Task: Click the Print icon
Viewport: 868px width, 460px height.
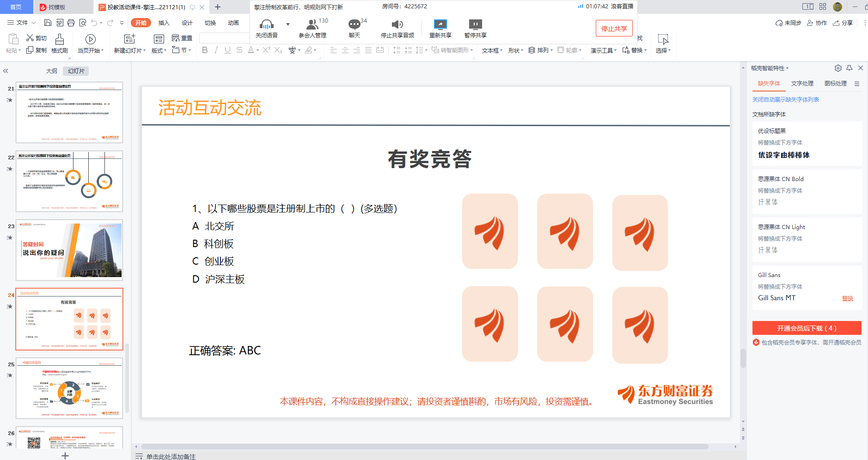Action: click(71, 23)
